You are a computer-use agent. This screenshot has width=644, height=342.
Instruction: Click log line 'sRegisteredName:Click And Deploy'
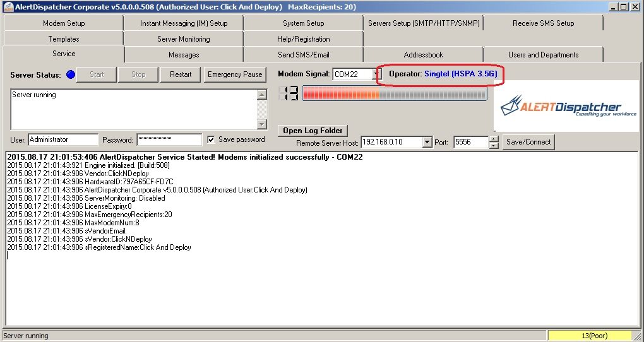pos(99,247)
